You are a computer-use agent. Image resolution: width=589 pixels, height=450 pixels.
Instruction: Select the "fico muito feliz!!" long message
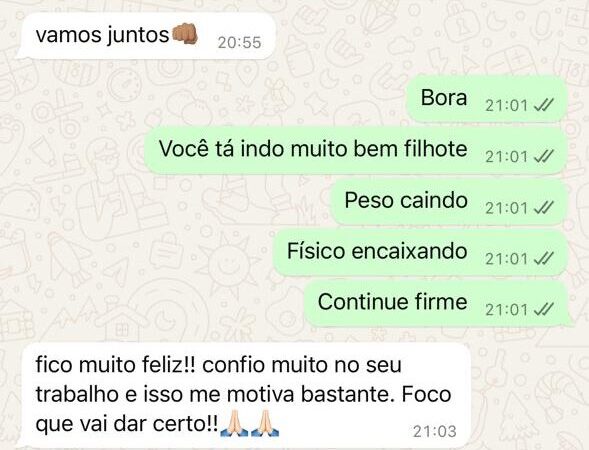[245, 395]
